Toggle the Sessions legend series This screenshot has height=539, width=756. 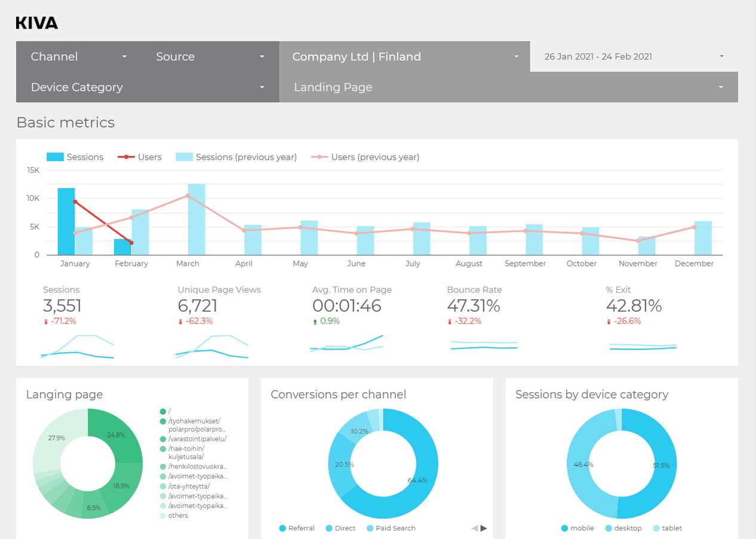(75, 157)
